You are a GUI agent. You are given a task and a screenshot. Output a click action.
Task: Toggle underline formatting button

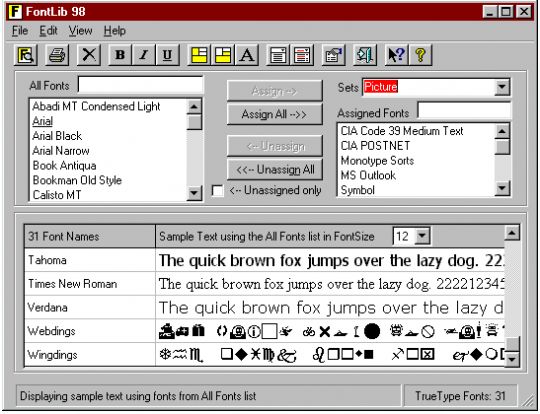point(167,55)
